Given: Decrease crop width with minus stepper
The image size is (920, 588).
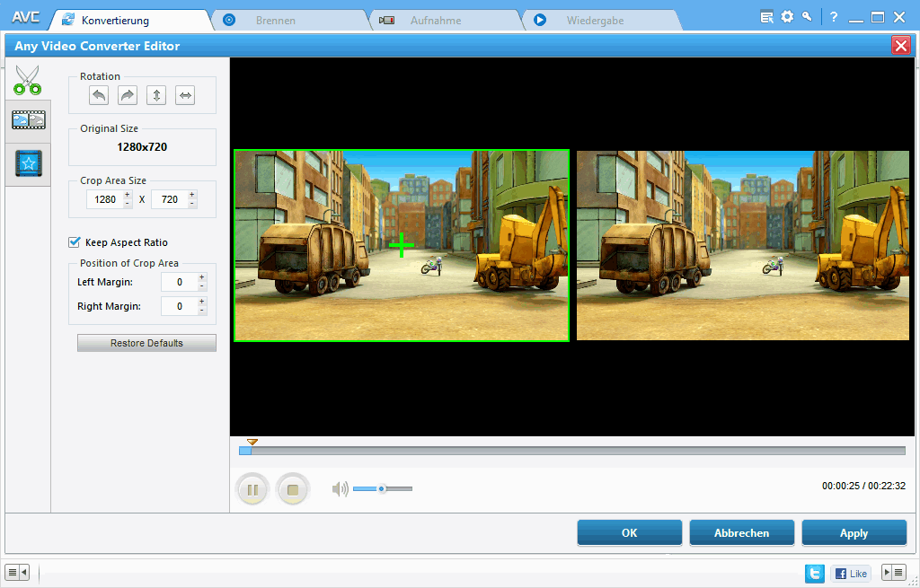Looking at the screenshot, I should (128, 204).
